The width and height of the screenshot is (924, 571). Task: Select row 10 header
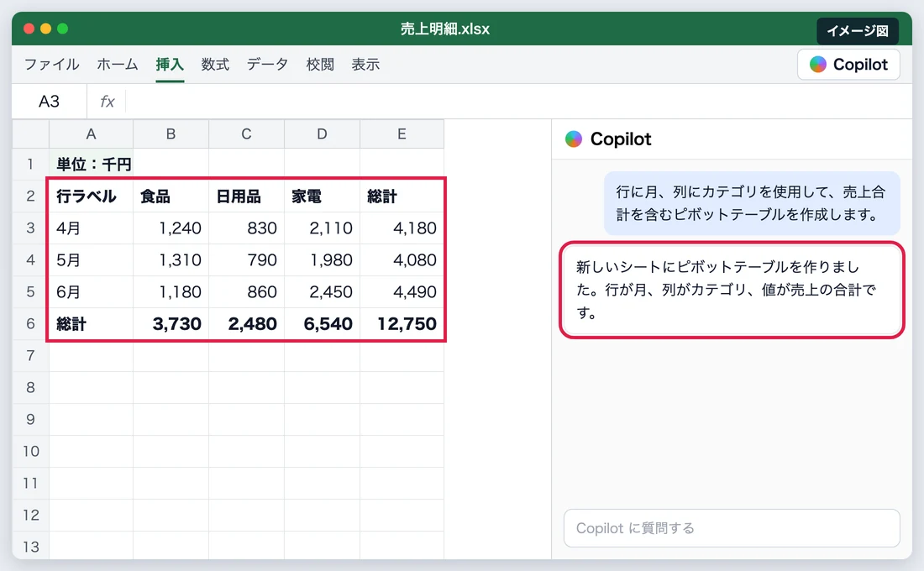(30, 452)
